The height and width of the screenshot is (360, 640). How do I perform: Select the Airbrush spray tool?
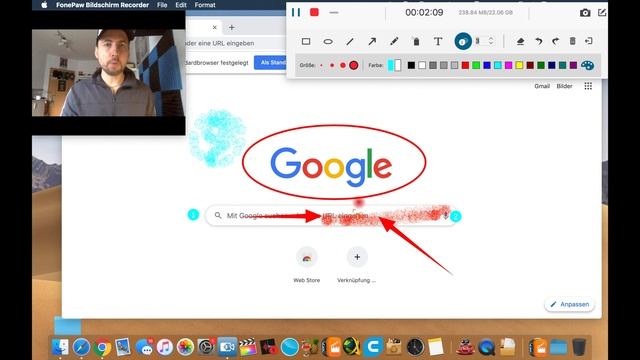point(416,41)
